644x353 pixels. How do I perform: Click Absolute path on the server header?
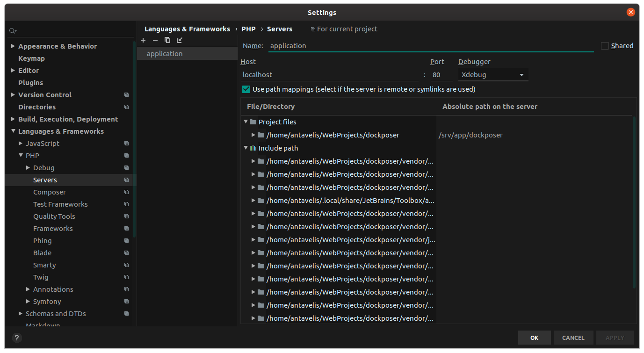(x=490, y=107)
